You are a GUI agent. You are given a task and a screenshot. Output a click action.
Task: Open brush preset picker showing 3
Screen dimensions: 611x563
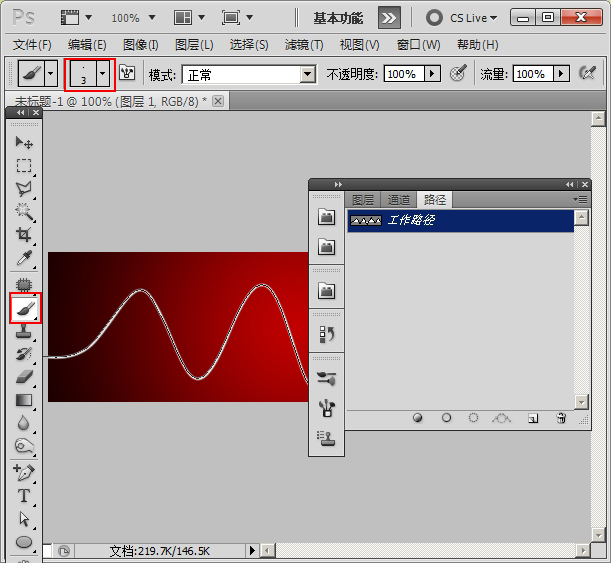pyautogui.click(x=90, y=73)
